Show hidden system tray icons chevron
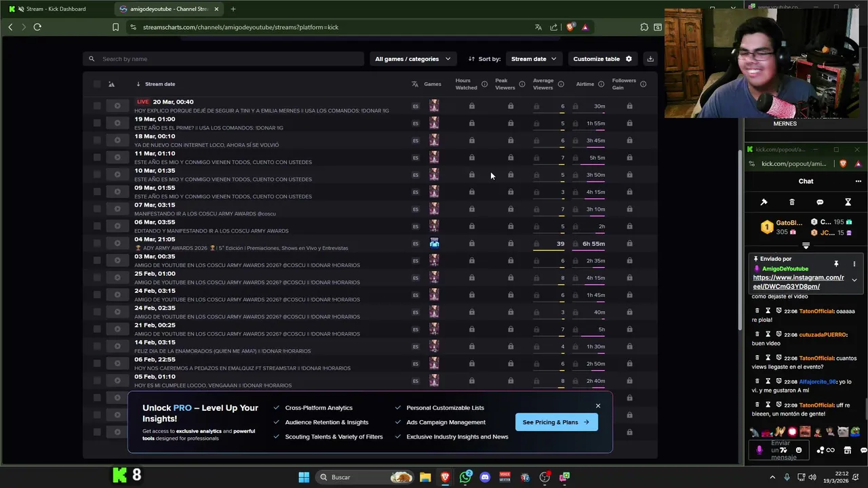 [772, 477]
